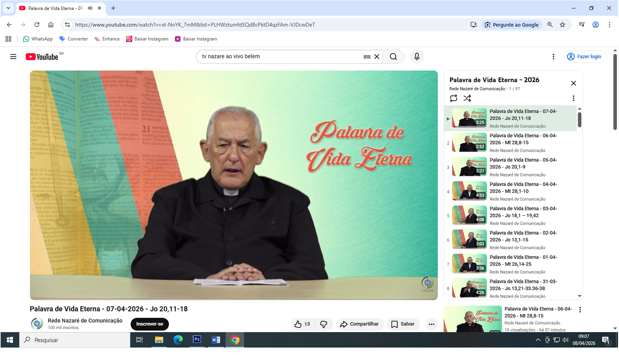Viewport: 619px width, 364px height.
Task: Mute the tab via speaker icon
Action: tap(90, 8)
